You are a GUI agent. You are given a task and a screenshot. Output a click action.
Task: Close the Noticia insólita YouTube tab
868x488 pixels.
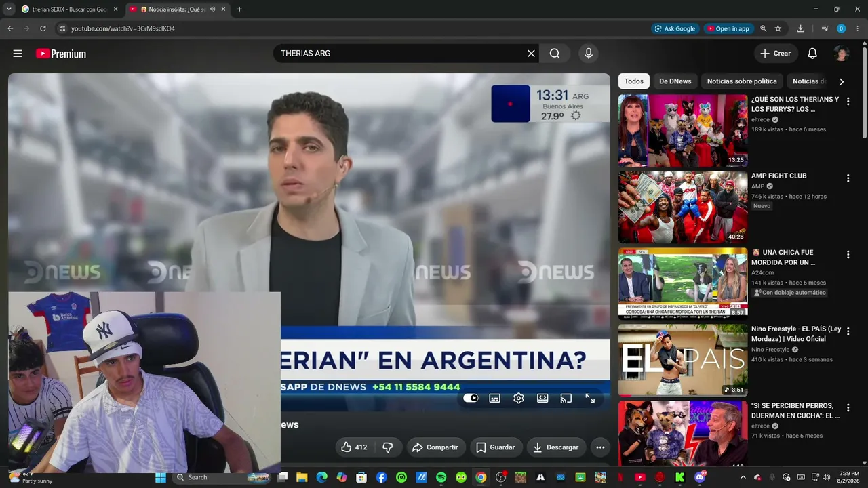point(223,9)
